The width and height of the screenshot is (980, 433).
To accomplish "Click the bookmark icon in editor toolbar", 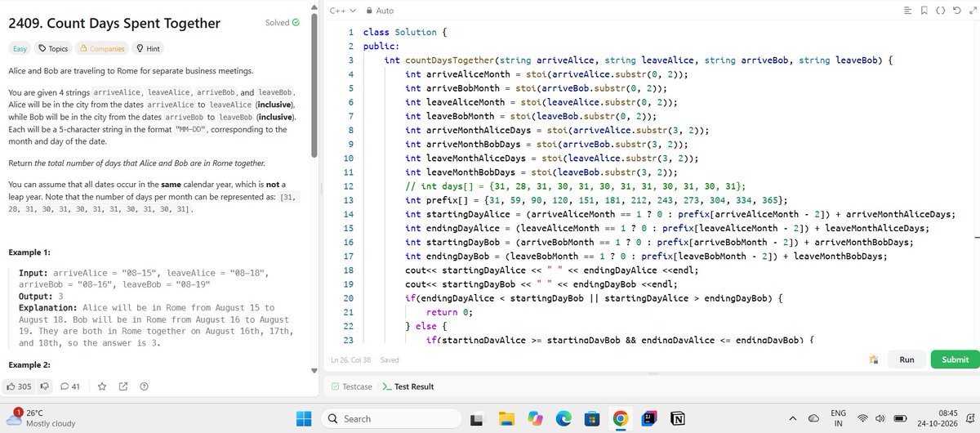I will [x=923, y=11].
